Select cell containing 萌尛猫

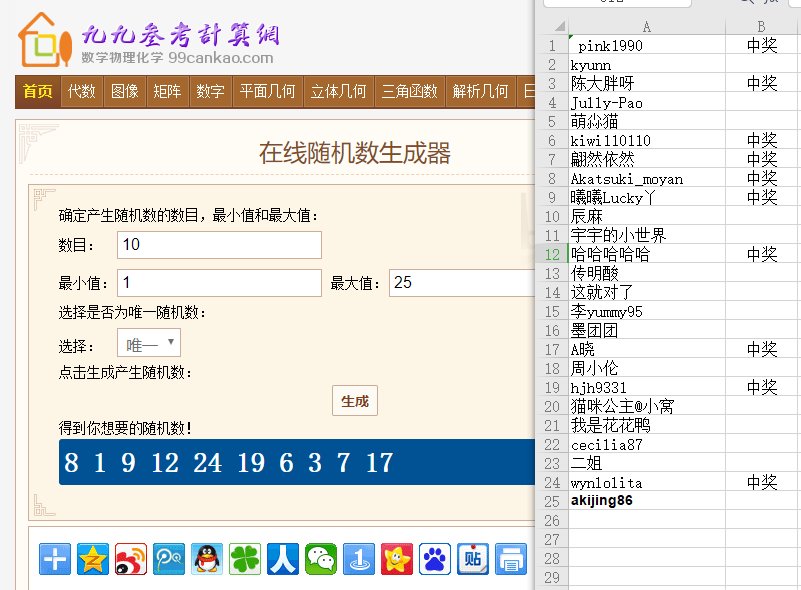pos(647,121)
